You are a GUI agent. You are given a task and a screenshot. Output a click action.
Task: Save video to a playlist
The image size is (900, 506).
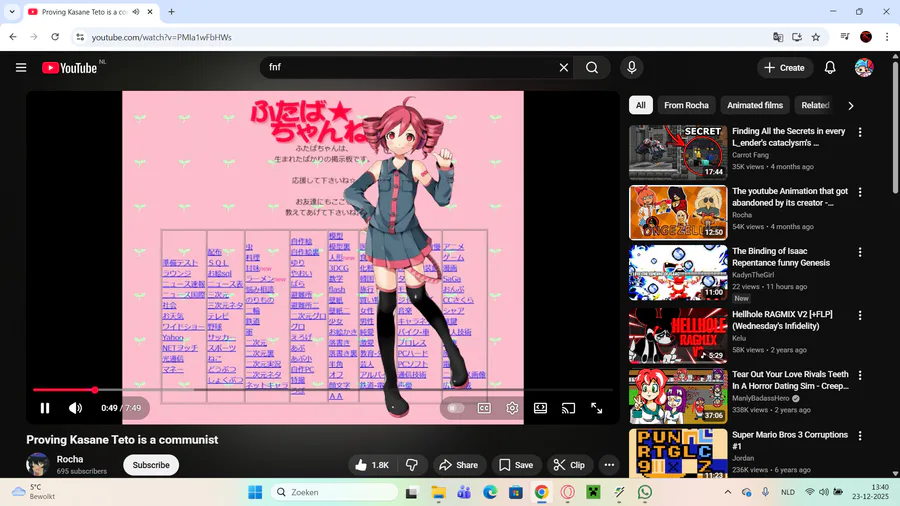516,465
